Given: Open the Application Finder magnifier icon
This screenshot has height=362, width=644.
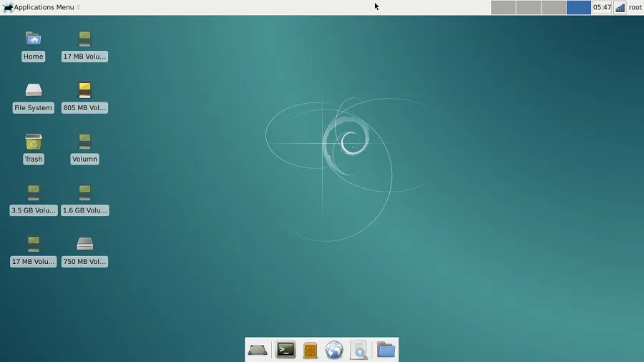Looking at the screenshot, I should click(x=358, y=350).
